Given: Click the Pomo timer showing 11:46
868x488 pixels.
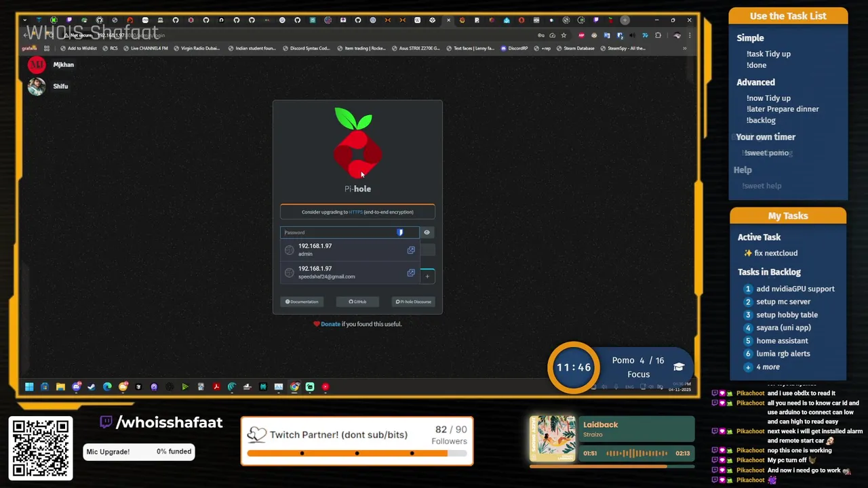Looking at the screenshot, I should pos(574,367).
